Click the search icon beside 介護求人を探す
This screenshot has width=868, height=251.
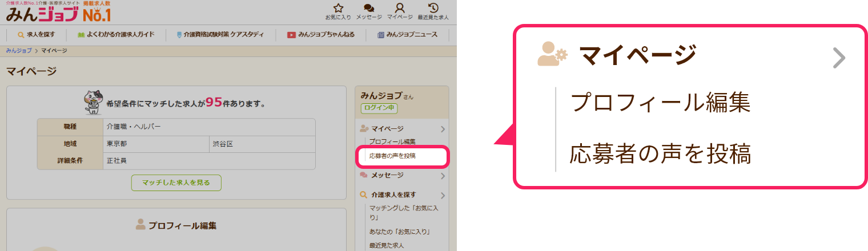[x=364, y=195]
